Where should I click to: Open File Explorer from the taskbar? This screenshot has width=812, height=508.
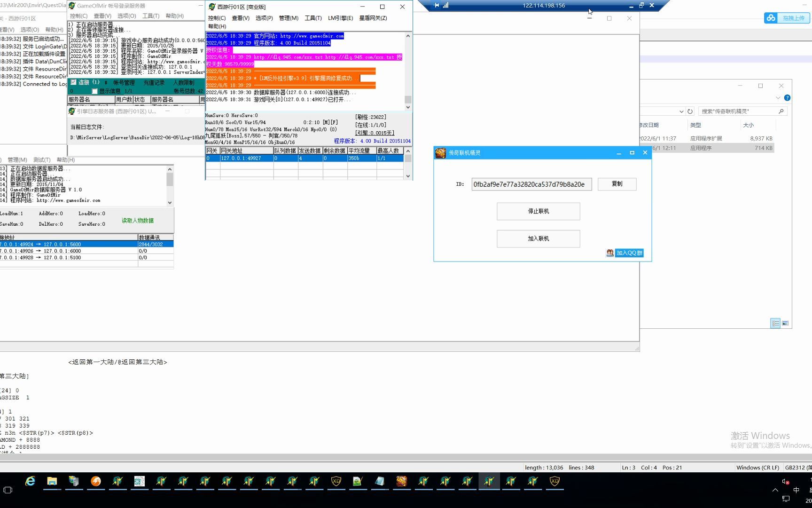(x=52, y=481)
